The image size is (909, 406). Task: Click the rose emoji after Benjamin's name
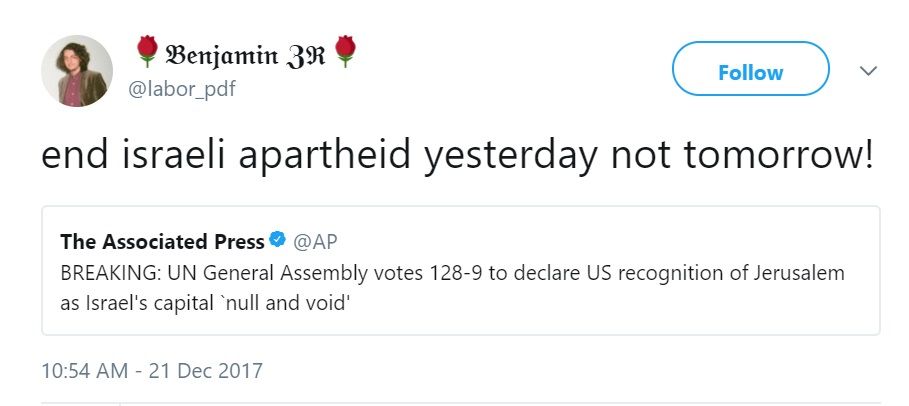[x=345, y=51]
